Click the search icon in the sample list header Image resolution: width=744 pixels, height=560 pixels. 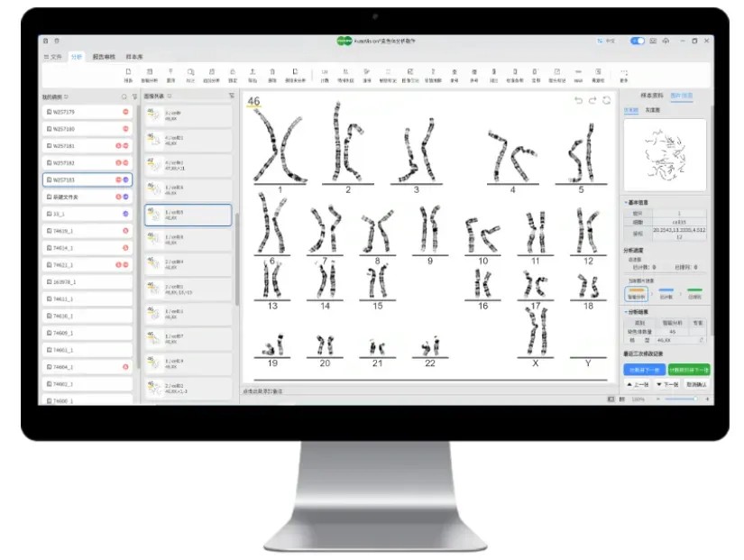[124, 96]
